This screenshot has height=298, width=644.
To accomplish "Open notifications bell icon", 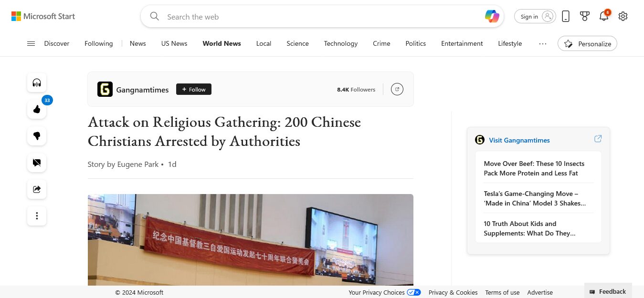I will coord(604,16).
